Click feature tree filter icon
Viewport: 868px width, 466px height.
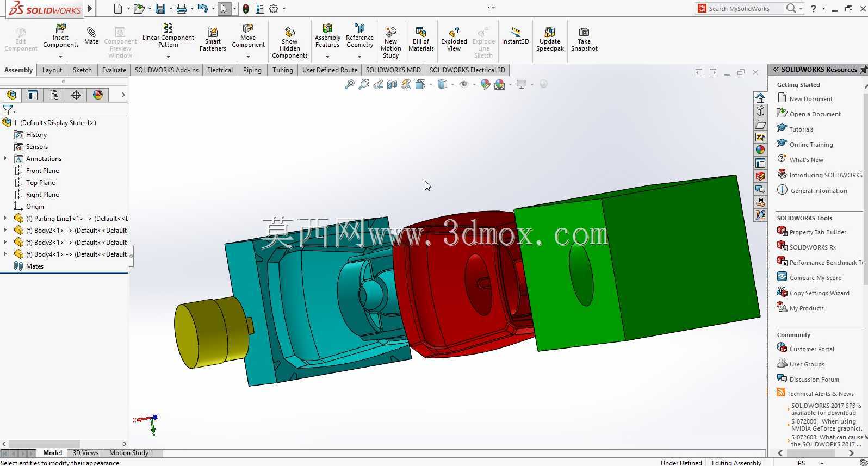[x=8, y=110]
